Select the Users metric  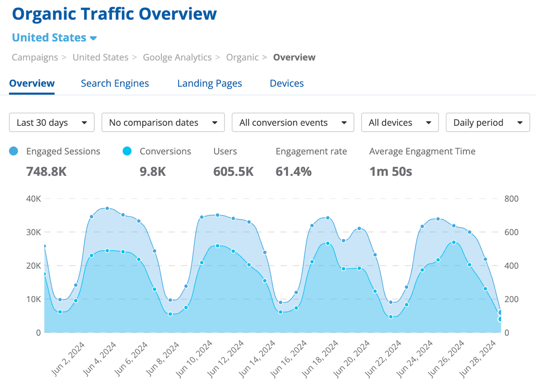tap(225, 151)
